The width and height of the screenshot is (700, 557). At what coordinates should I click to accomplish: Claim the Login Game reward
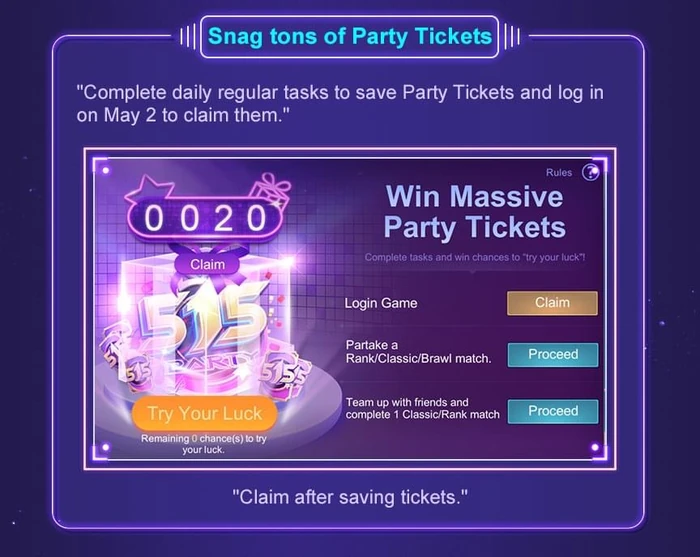pos(552,303)
